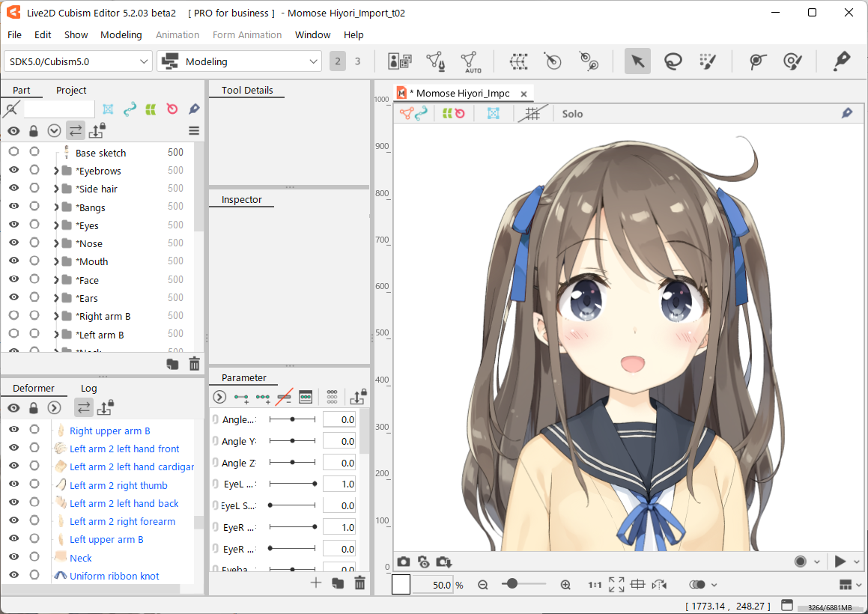Click the canvas zoom slider handle
This screenshot has width=868, height=614.
pos(512,584)
